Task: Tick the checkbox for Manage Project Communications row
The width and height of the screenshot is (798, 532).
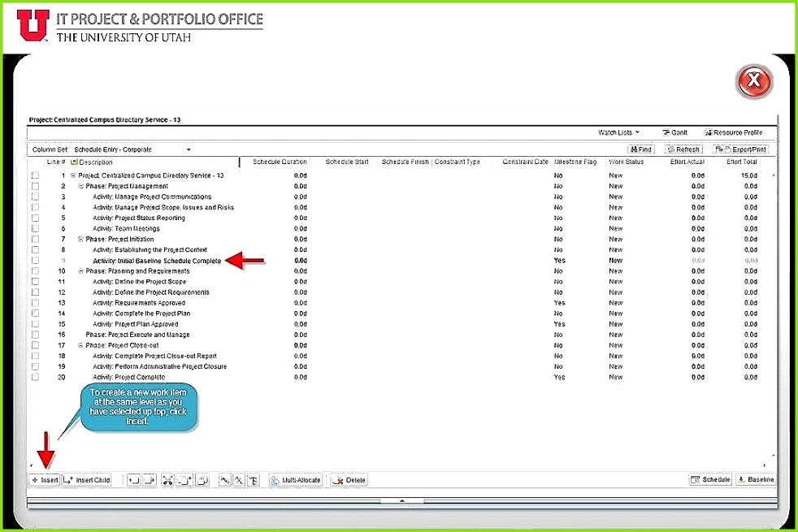Action: pyautogui.click(x=35, y=197)
